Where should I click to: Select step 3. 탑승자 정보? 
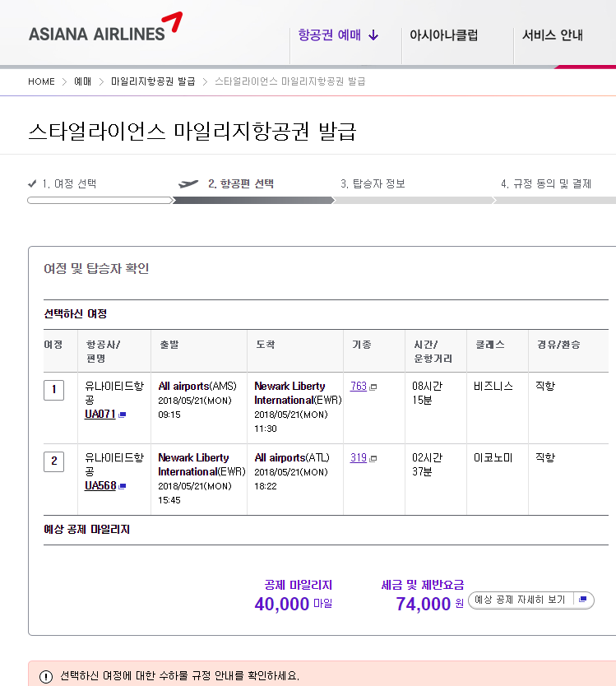point(373,183)
